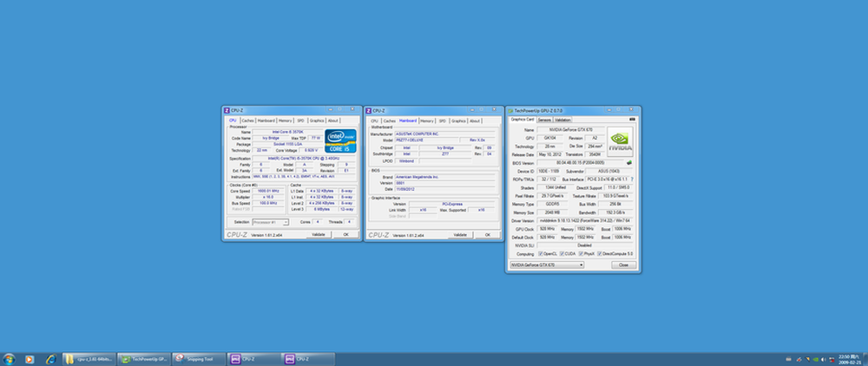Open the Processor #1 selection dropdown
Viewport: 868px width, 366px height.
coord(271,222)
